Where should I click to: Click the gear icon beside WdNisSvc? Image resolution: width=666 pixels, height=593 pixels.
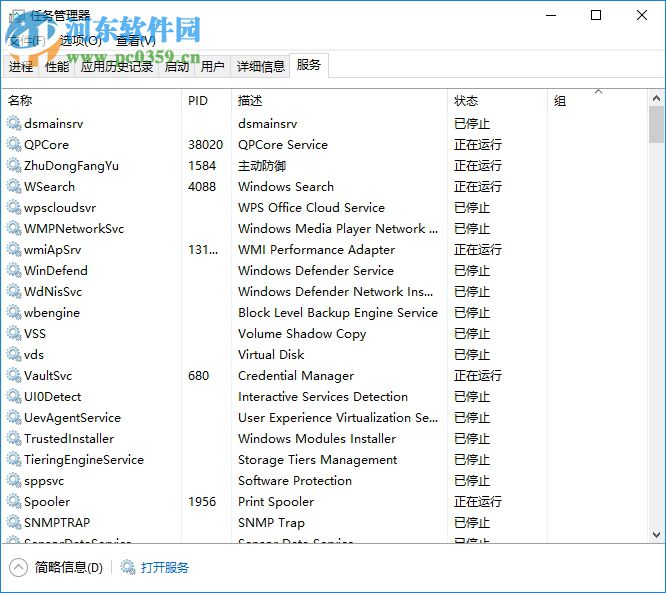[14, 292]
